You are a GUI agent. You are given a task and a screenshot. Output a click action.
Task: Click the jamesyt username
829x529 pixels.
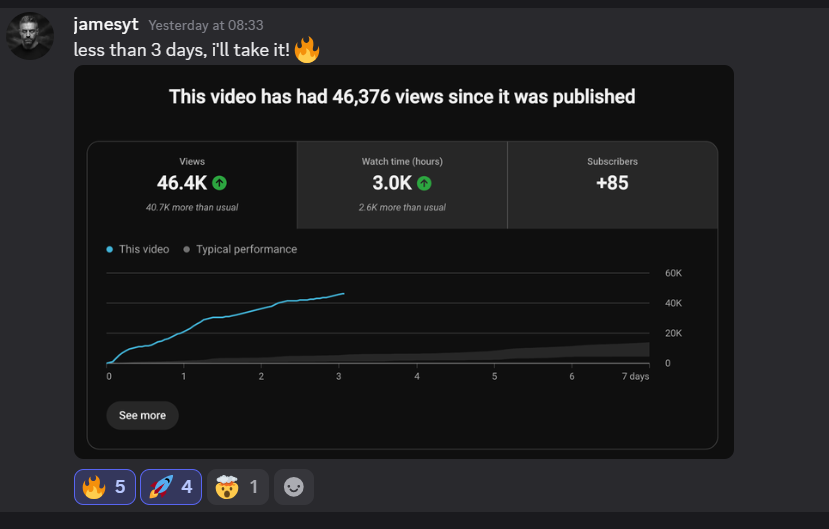pyautogui.click(x=106, y=24)
